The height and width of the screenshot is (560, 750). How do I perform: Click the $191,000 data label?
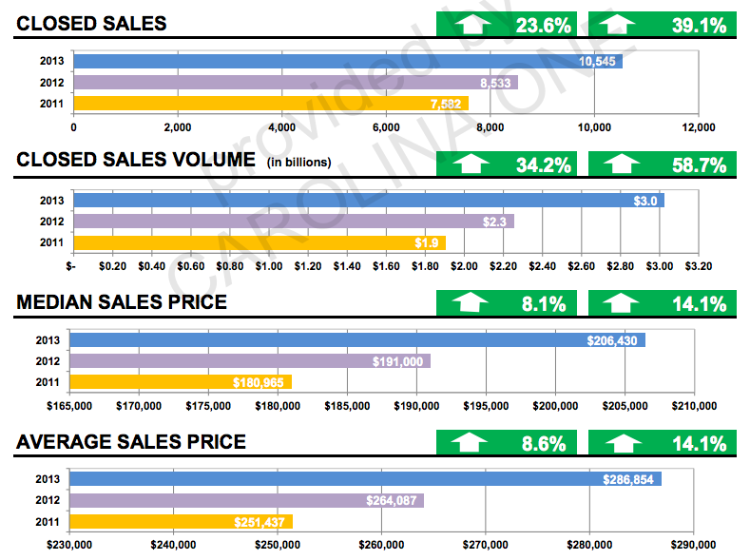[x=399, y=361]
